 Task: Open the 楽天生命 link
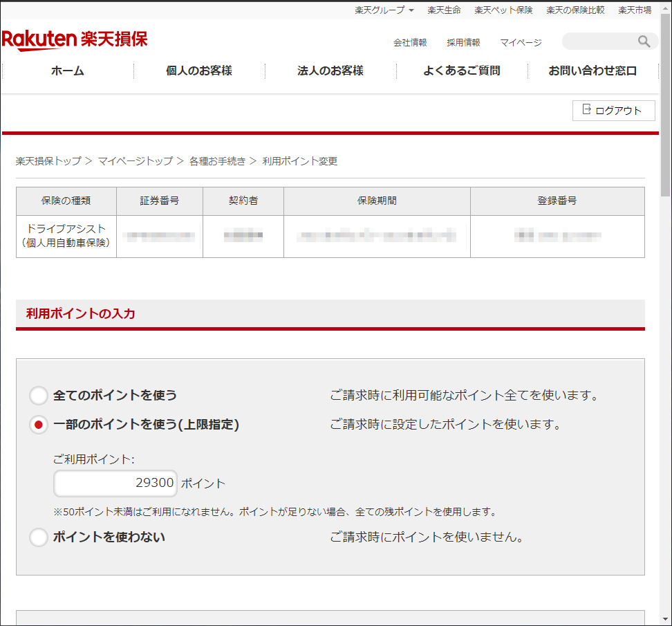(444, 10)
